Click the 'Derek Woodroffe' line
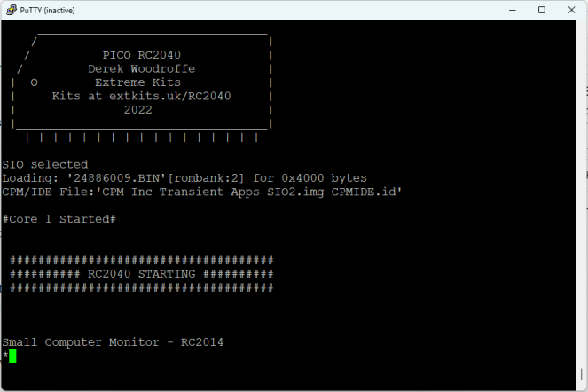Viewport: 588px width, 392px height. tap(141, 68)
